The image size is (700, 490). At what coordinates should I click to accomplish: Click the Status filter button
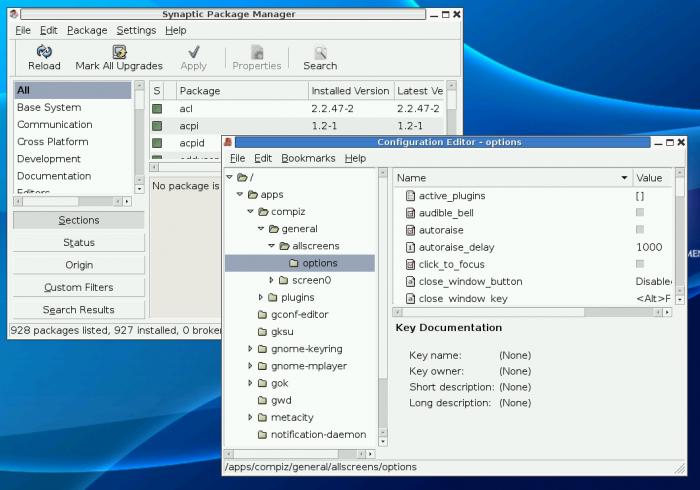(78, 242)
